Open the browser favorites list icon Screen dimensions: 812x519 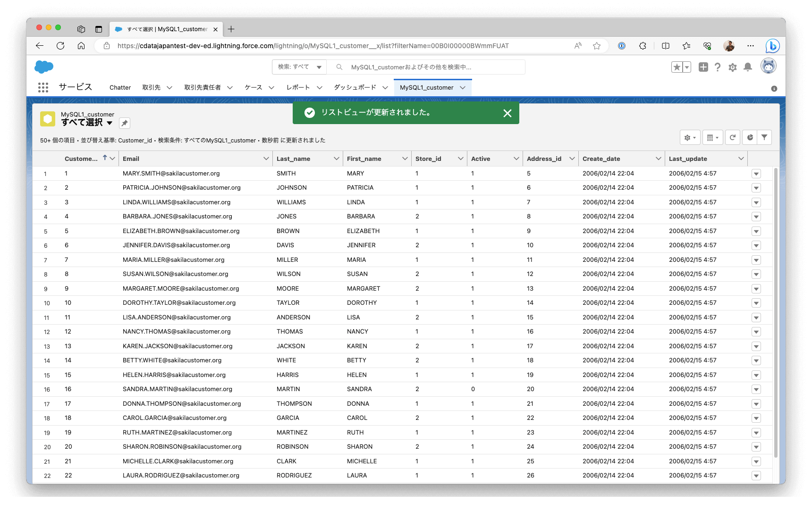coord(686,46)
